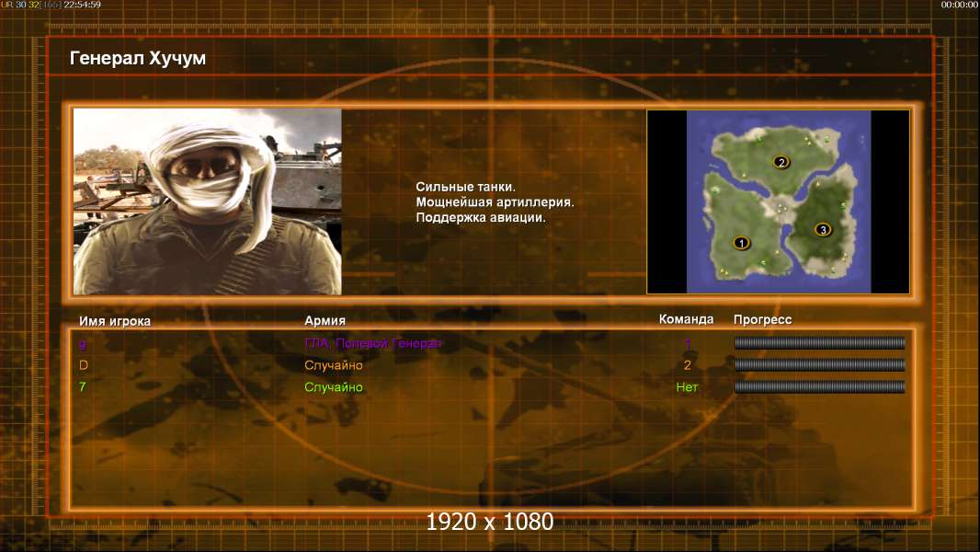Click the title 'Генерал Хучум'

tap(138, 58)
